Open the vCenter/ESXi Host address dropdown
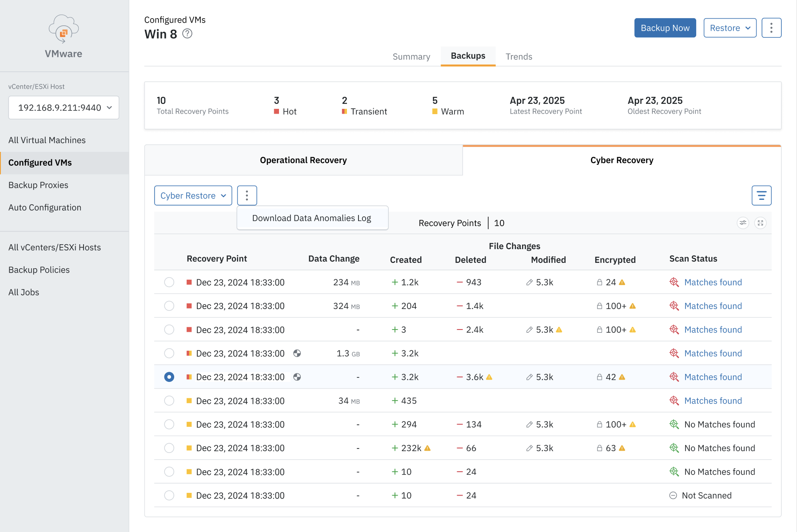The height and width of the screenshot is (532, 797). (x=64, y=107)
